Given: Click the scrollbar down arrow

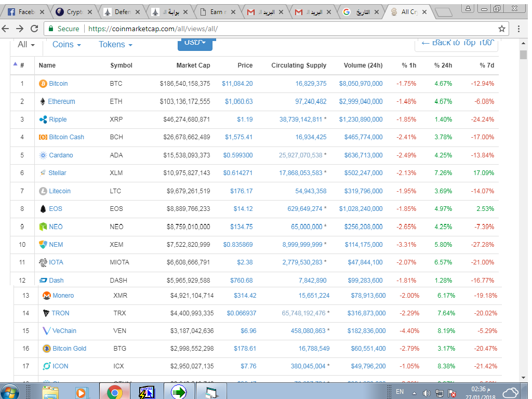Looking at the screenshot, I should click(x=523, y=378).
